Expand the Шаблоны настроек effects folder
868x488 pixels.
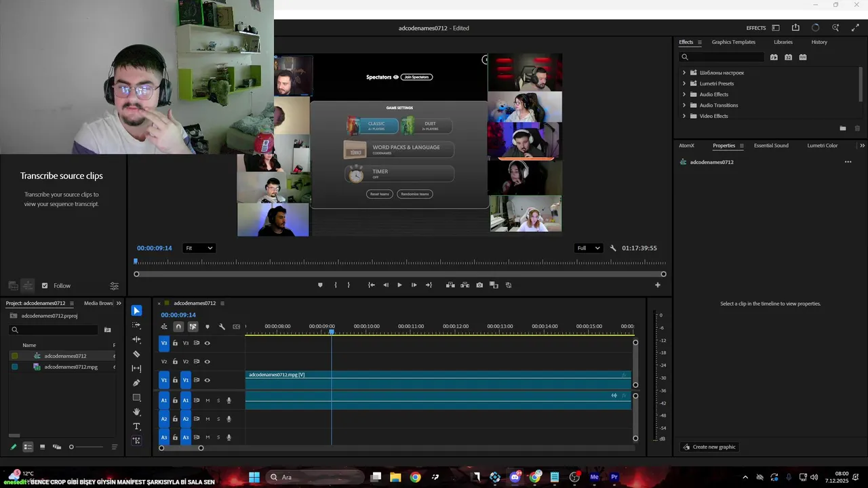tap(684, 73)
